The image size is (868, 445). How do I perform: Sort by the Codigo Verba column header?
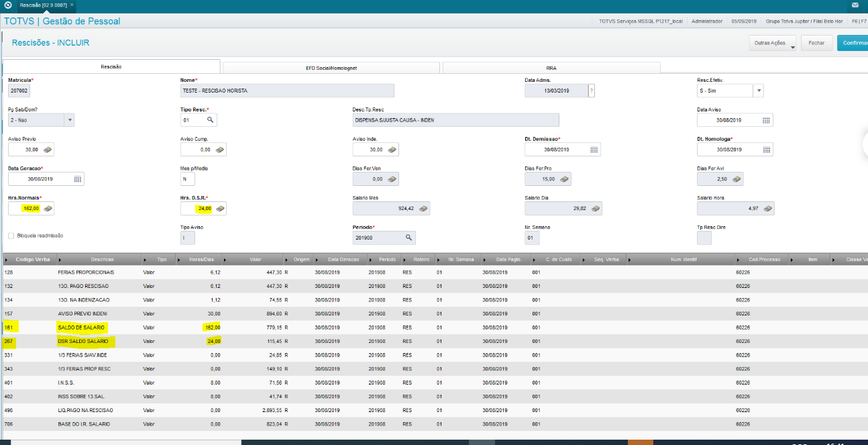[x=33, y=259]
